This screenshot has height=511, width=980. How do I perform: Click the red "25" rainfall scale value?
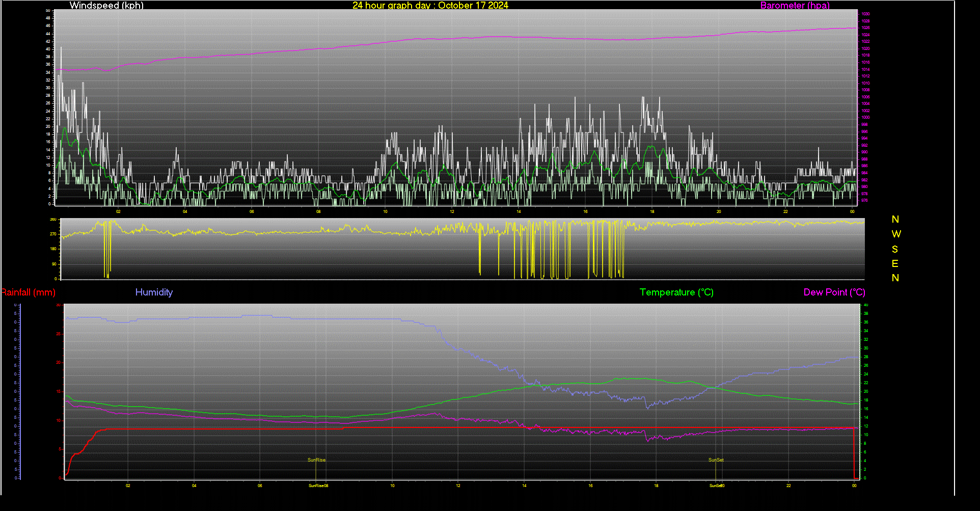[x=59, y=334]
